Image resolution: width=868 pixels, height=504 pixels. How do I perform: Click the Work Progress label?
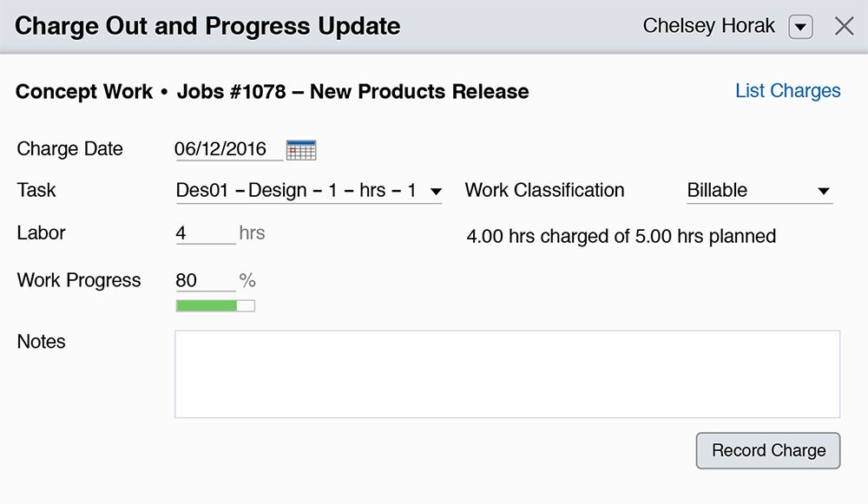79,280
